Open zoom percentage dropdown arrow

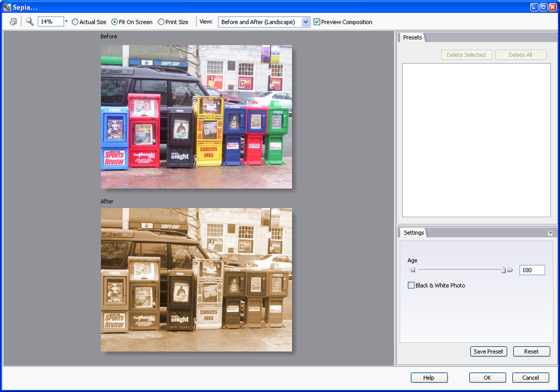click(66, 22)
